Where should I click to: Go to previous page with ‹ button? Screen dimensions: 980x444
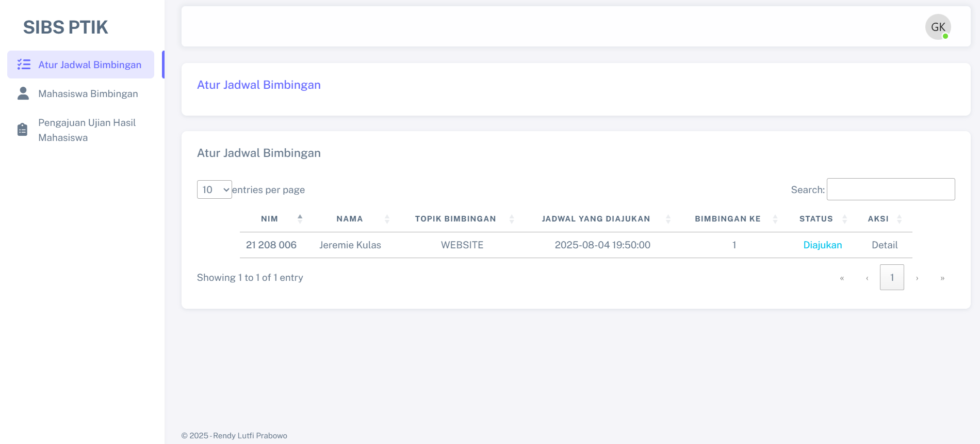coord(867,278)
